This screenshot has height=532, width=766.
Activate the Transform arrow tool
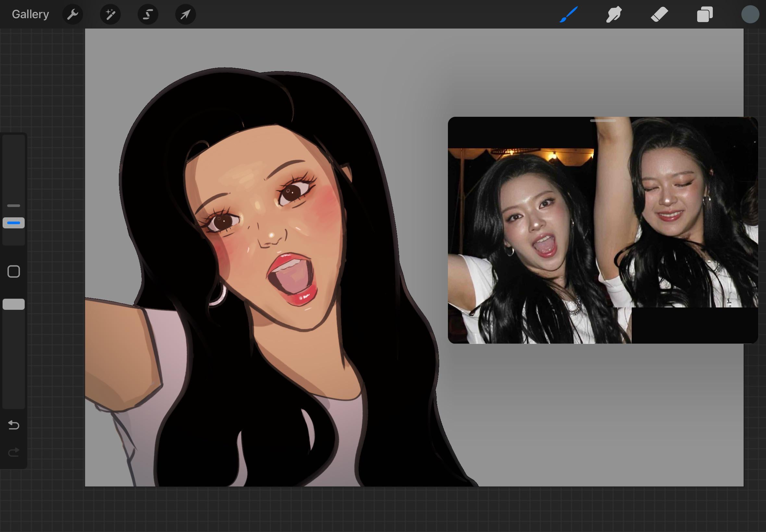coord(185,14)
